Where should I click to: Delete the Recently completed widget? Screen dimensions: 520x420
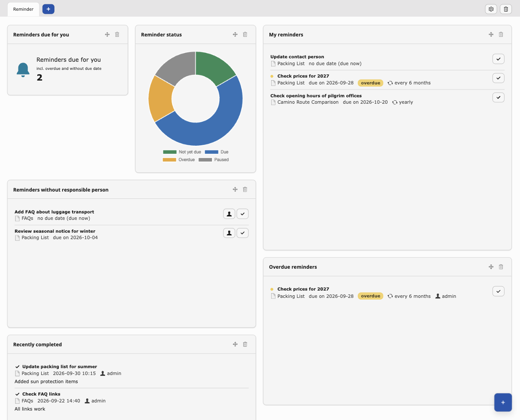tap(245, 344)
